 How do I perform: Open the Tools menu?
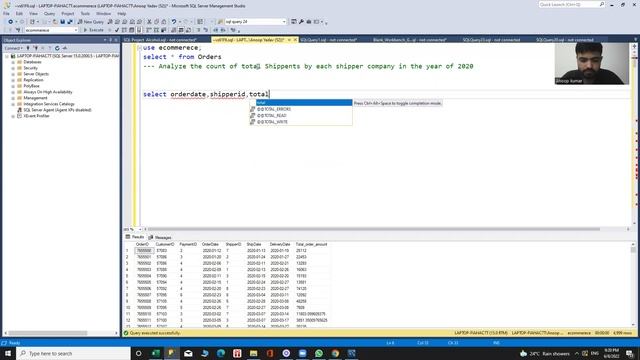click(85, 13)
